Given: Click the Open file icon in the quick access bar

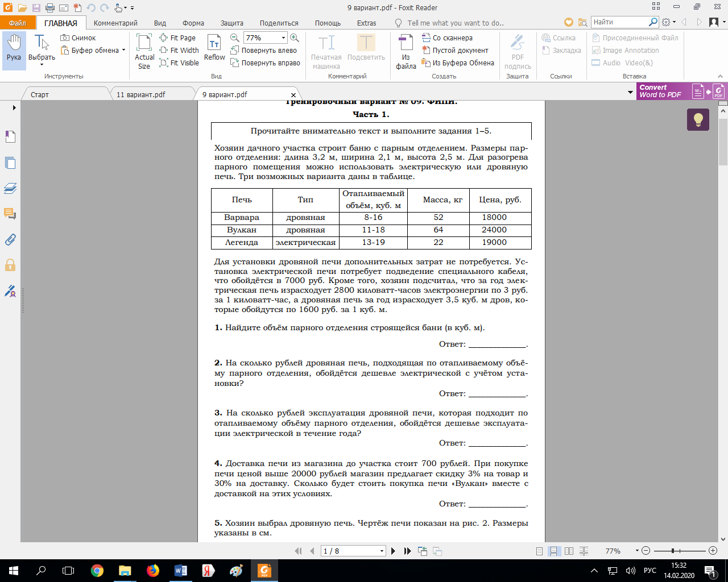Looking at the screenshot, I should coord(22,8).
